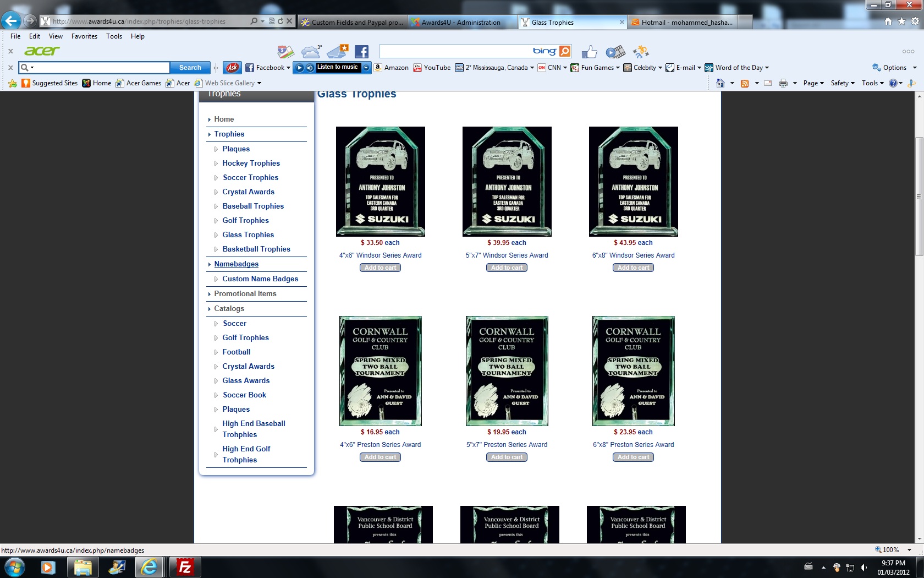The height and width of the screenshot is (578, 924).
Task: Click the gear Tools icon at top right
Action: 915,21
